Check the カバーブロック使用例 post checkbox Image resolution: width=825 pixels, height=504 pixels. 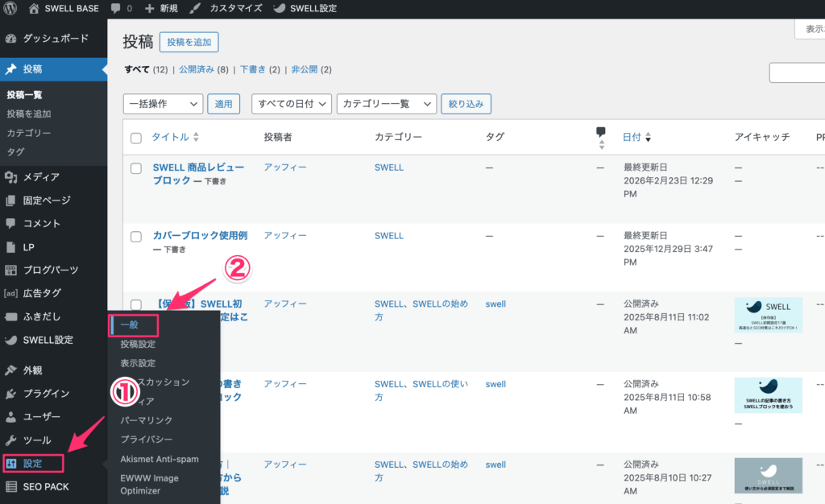pyautogui.click(x=136, y=236)
